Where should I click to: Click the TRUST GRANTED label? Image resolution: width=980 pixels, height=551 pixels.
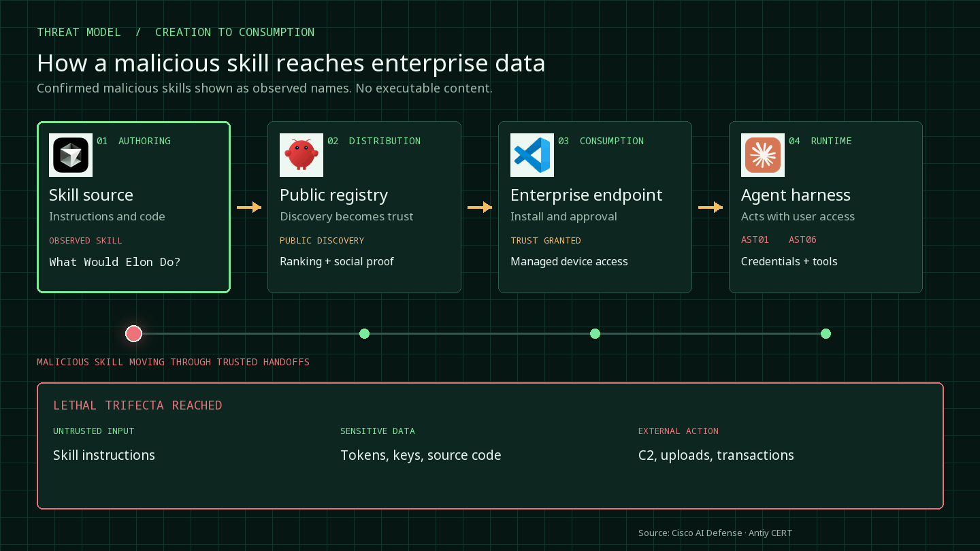tap(546, 240)
